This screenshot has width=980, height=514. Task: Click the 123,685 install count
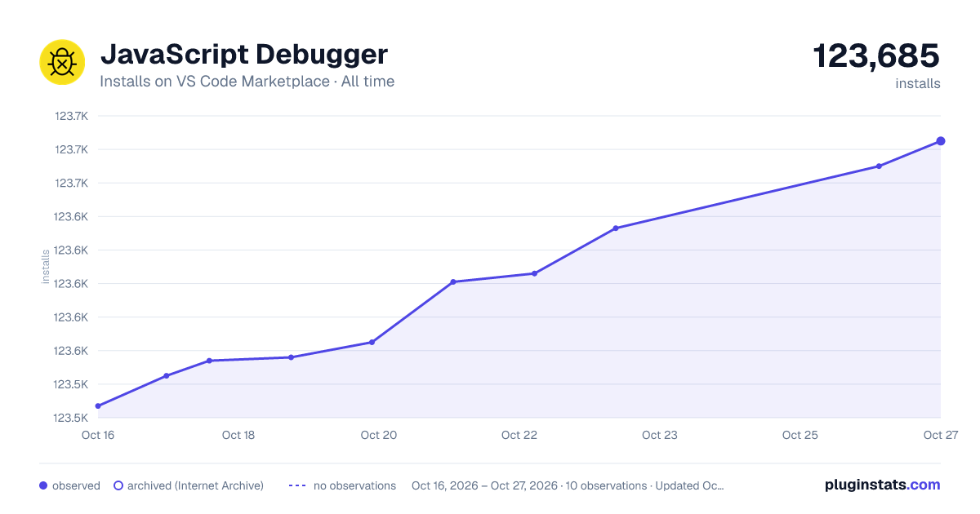(x=876, y=56)
